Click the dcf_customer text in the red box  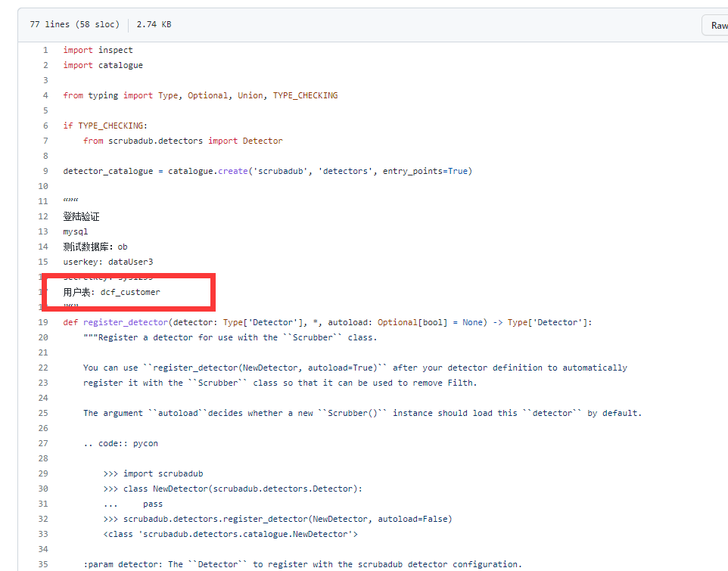click(130, 292)
